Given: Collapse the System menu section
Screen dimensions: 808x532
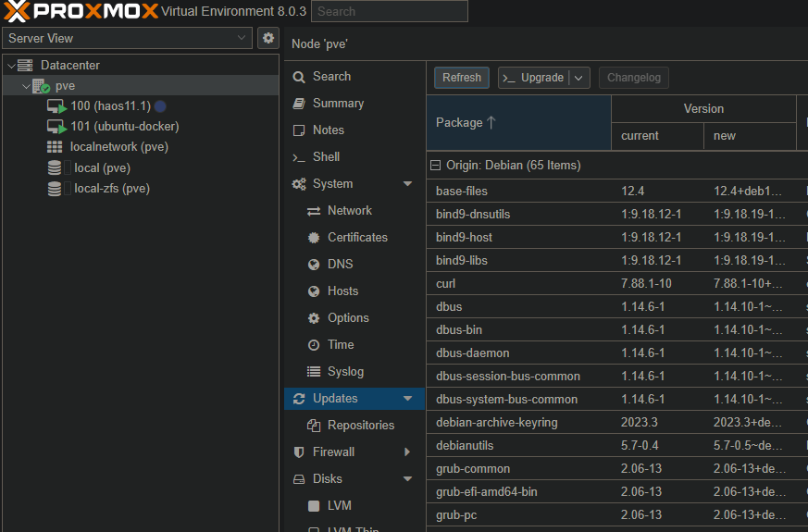Looking at the screenshot, I should point(407,184).
